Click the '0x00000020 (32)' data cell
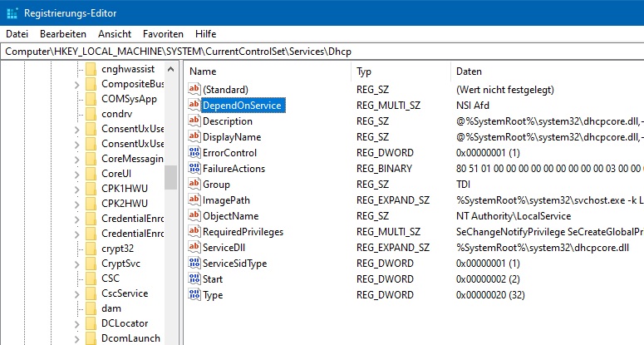The image size is (644, 345). coord(490,294)
